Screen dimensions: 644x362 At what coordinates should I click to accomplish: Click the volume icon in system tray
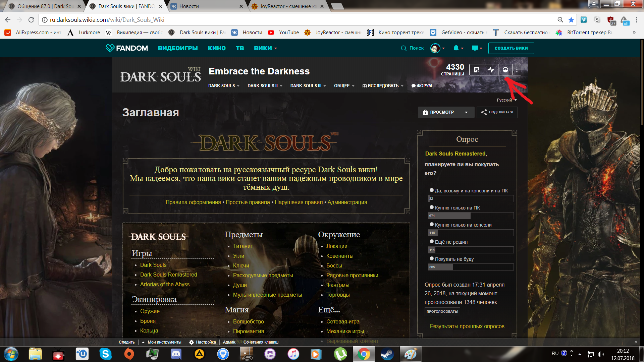click(600, 354)
